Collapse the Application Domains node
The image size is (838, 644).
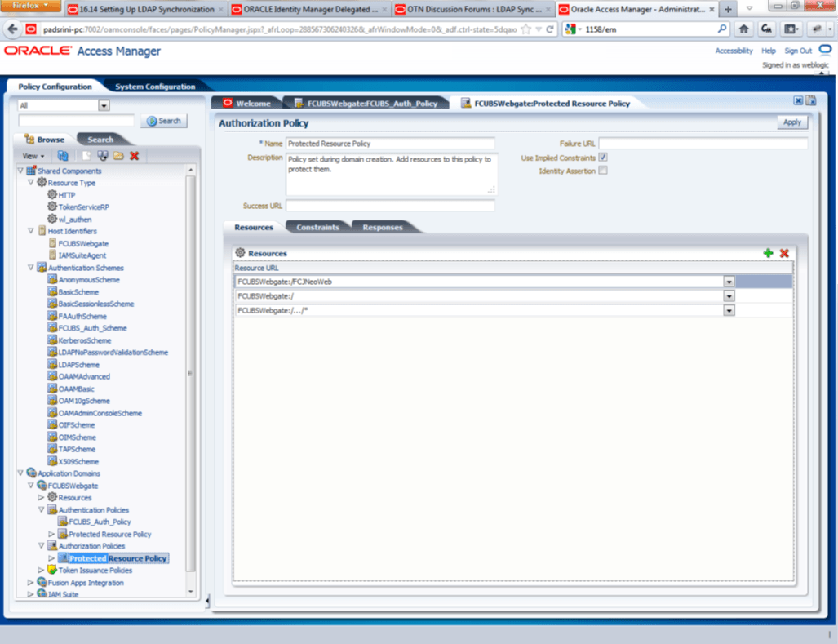(x=20, y=473)
